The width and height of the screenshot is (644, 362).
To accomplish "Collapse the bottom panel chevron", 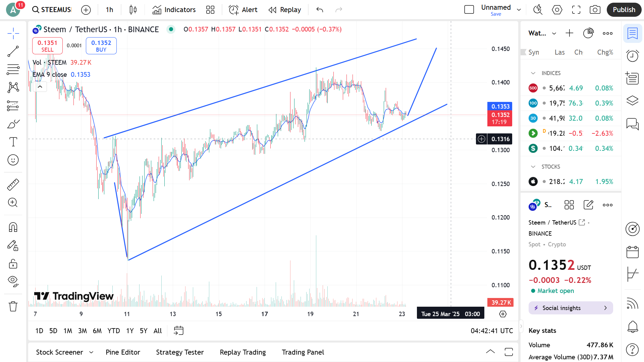I will (x=490, y=352).
